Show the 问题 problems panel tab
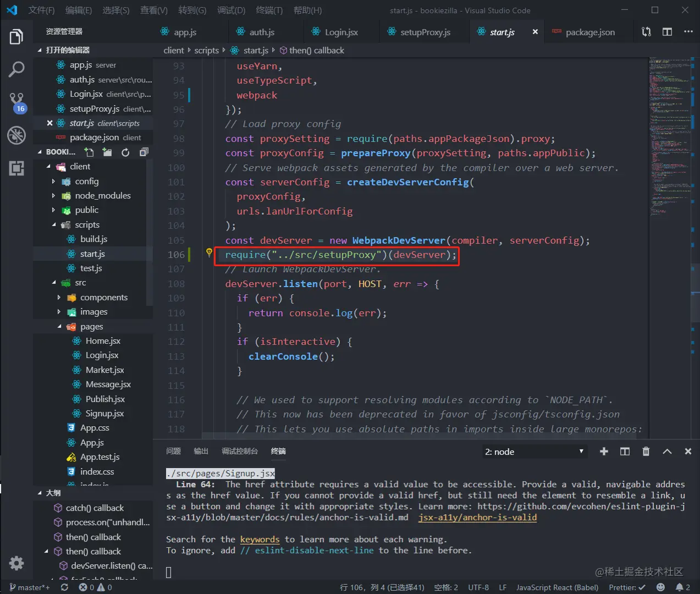 [x=174, y=451]
